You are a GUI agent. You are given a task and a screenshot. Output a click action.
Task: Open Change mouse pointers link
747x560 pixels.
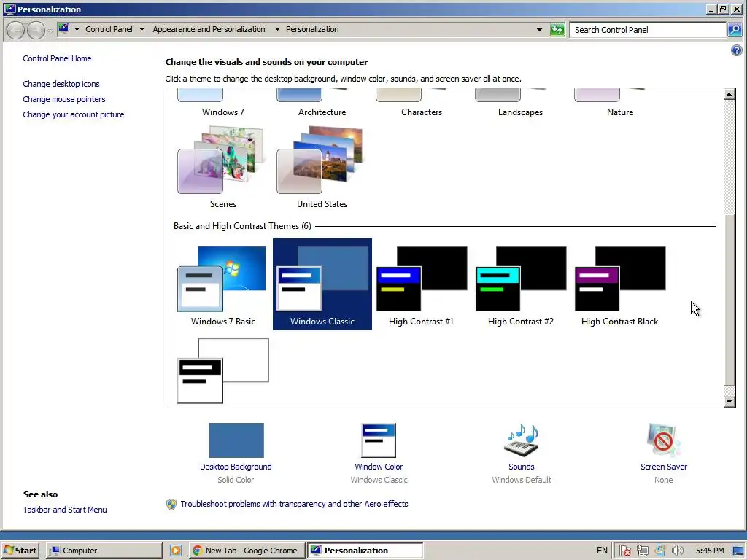pyautogui.click(x=64, y=99)
